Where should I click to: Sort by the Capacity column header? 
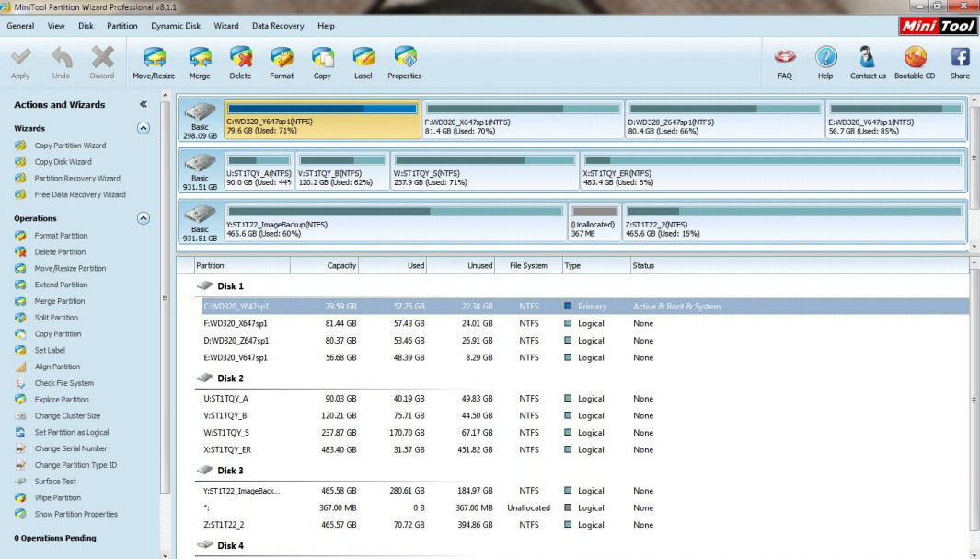(x=325, y=266)
